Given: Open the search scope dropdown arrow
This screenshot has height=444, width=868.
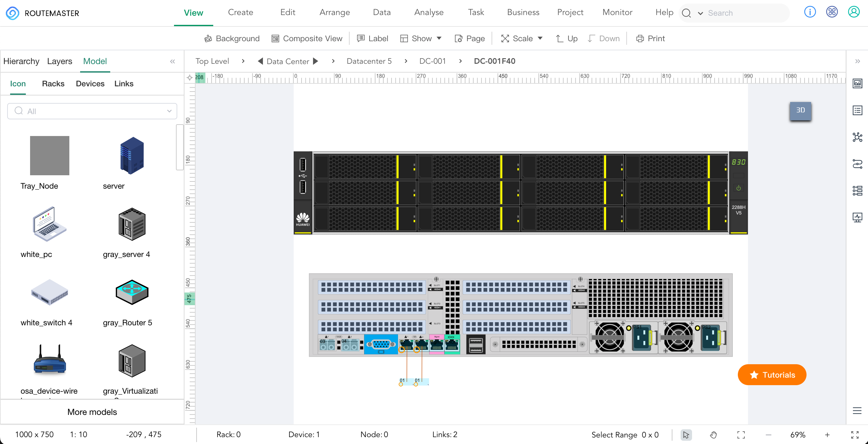Looking at the screenshot, I should (700, 13).
